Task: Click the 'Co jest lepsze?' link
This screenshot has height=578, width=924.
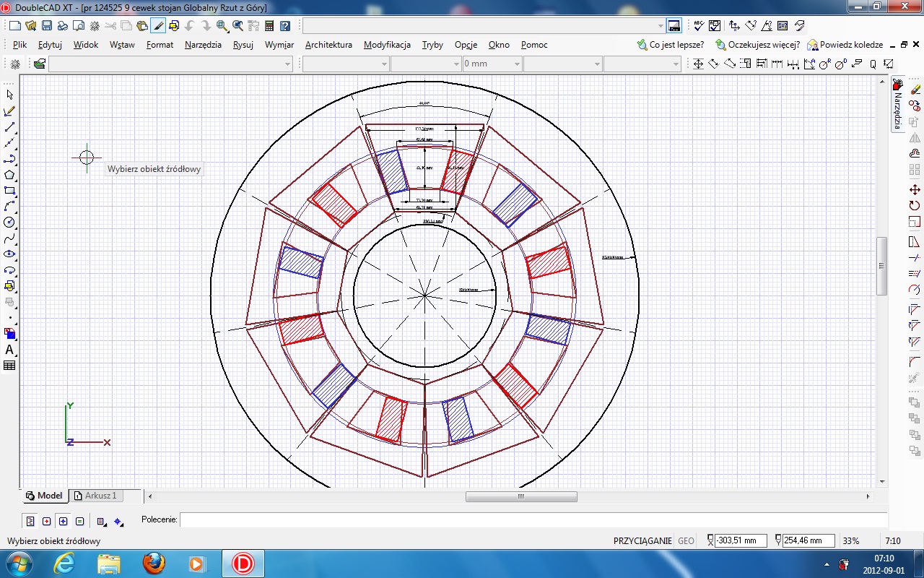Action: [x=676, y=45]
